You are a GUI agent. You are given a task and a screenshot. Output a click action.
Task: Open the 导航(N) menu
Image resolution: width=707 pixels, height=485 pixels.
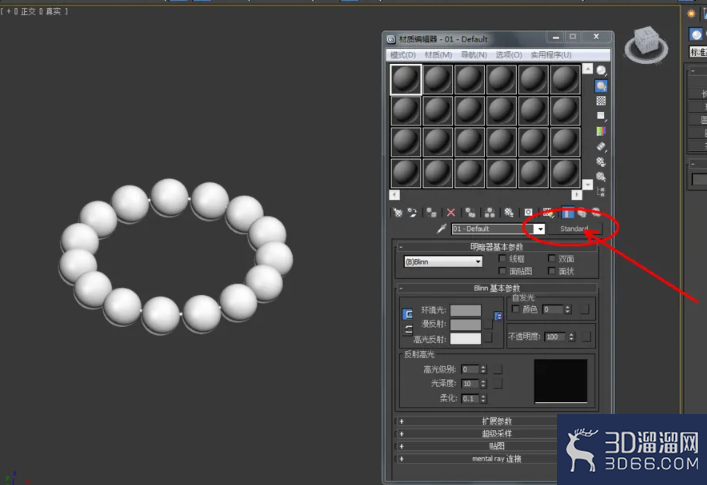click(x=474, y=55)
